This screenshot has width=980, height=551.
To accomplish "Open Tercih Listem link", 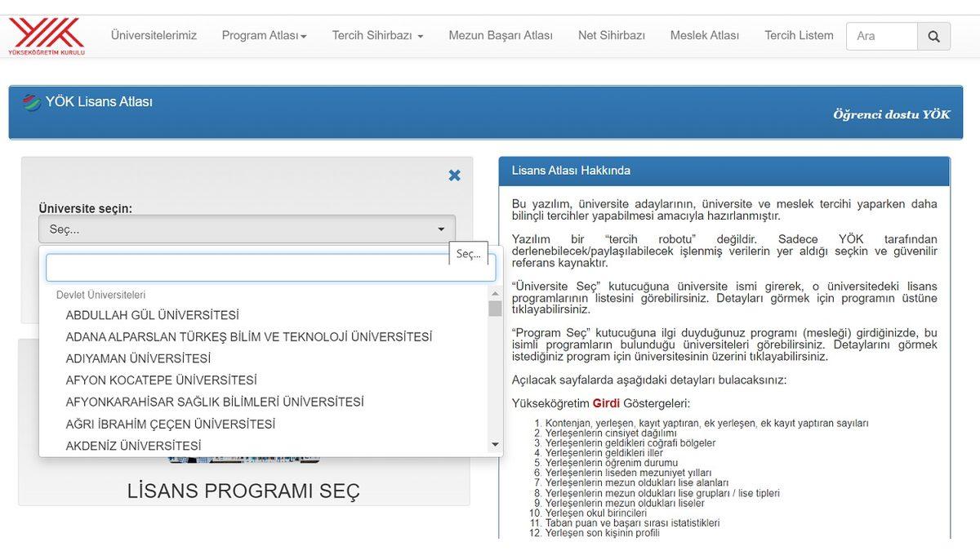I will pyautogui.click(x=798, y=36).
